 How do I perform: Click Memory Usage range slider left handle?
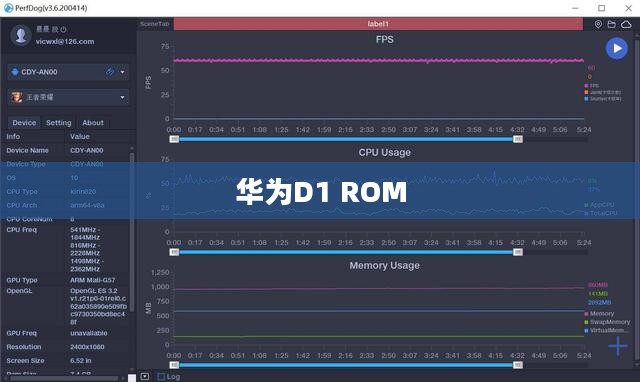(174, 365)
